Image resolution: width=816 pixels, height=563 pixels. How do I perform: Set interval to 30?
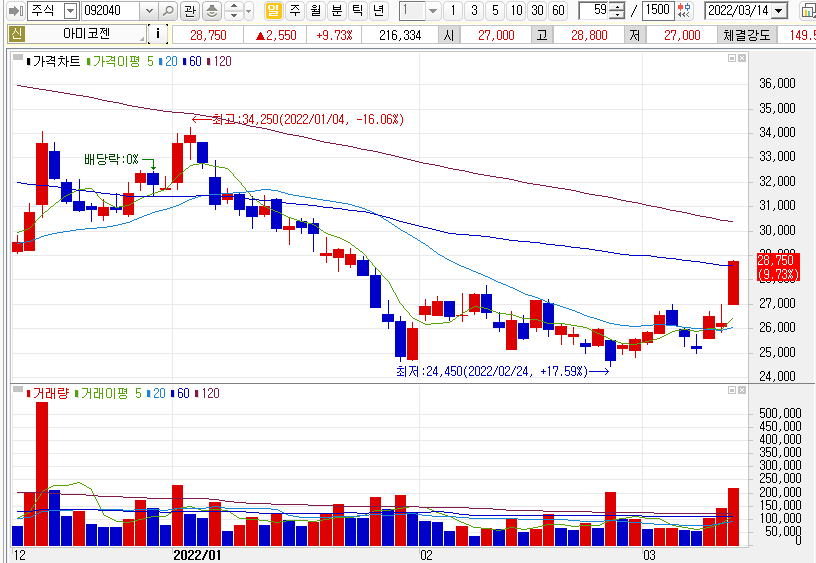[x=537, y=10]
